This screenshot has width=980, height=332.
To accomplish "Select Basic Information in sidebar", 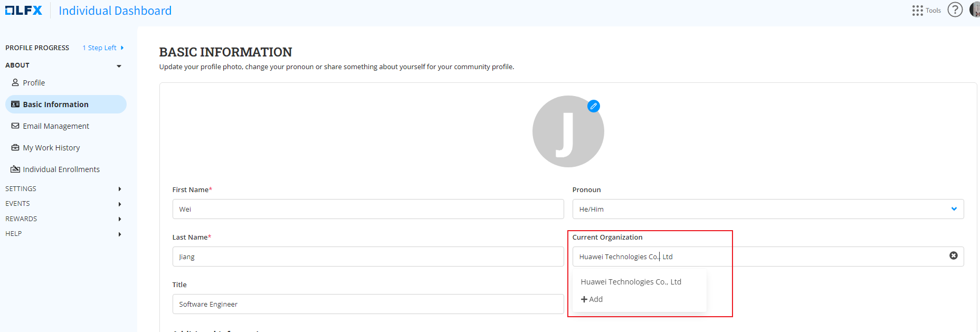I will coord(55,105).
